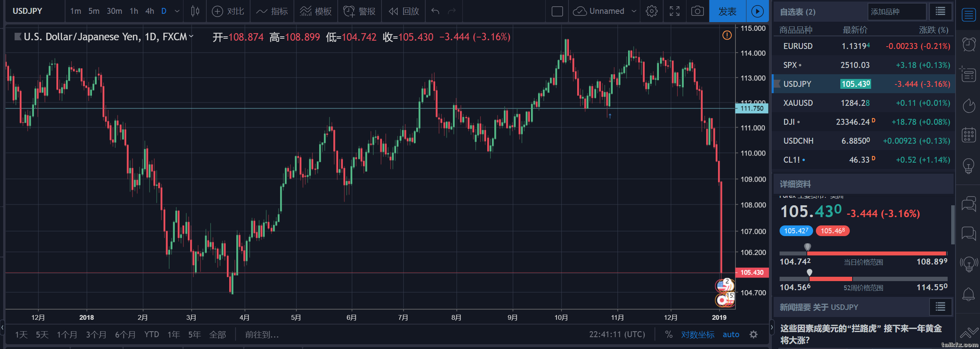Click the red 105.468 ask price pill

click(832, 231)
